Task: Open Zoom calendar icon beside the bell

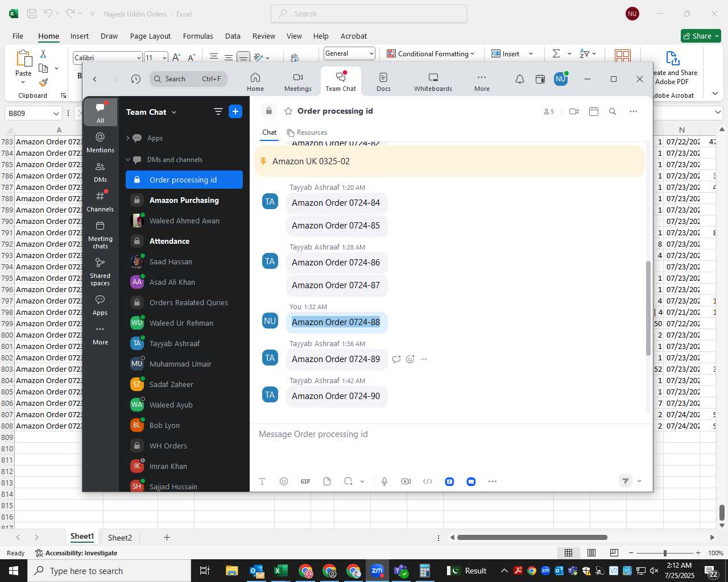Action: pyautogui.click(x=540, y=79)
